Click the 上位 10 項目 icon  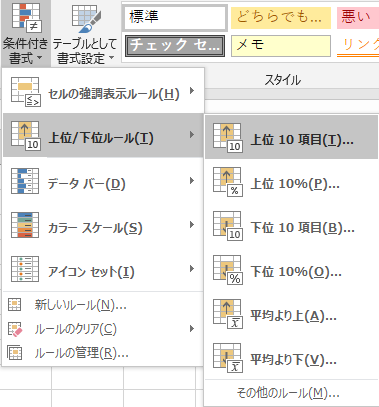pyautogui.click(x=228, y=138)
